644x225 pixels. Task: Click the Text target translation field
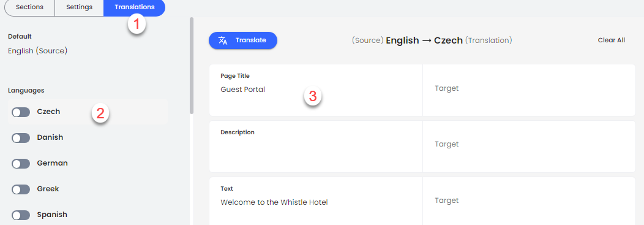pyautogui.click(x=528, y=200)
